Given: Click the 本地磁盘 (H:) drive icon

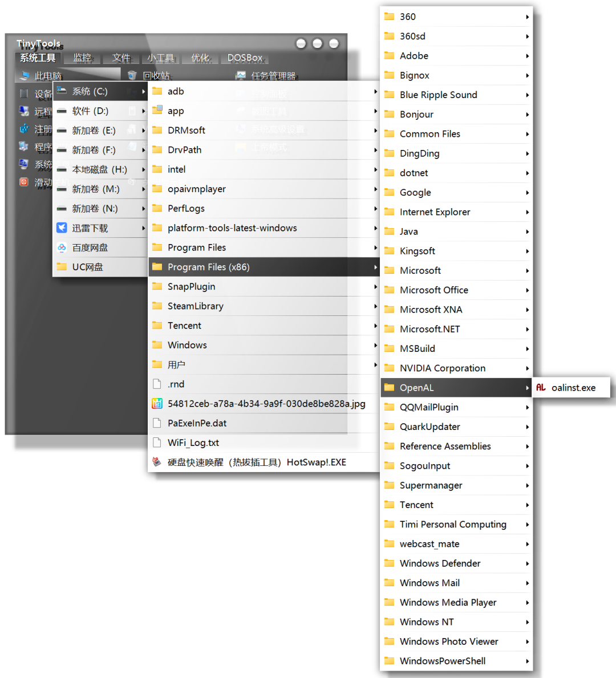Looking at the screenshot, I should (62, 169).
